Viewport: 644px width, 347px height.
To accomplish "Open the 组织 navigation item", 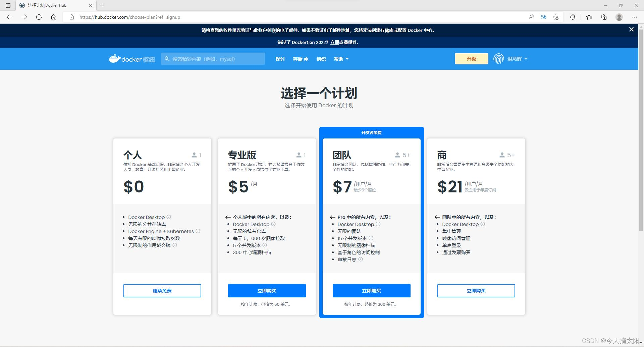I will click(321, 59).
